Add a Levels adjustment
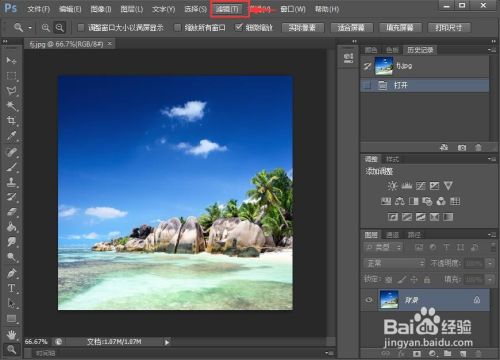Viewport: 500px width, 360px height. (x=406, y=186)
